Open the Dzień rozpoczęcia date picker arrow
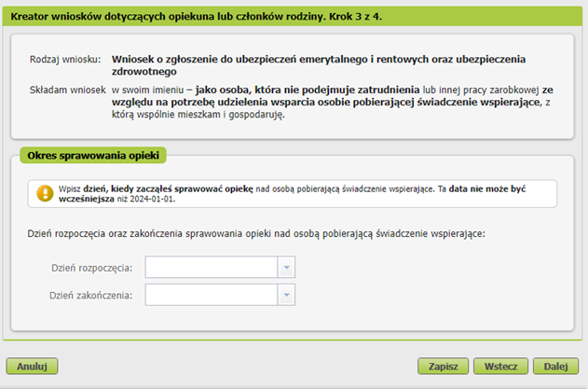This screenshot has width=588, height=389. tap(286, 268)
